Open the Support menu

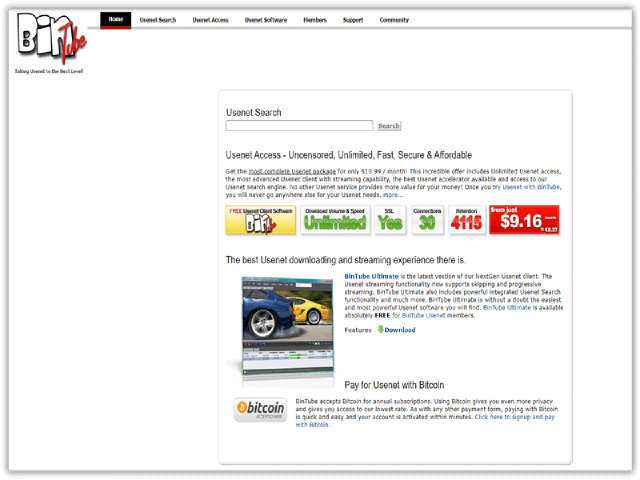click(x=353, y=20)
